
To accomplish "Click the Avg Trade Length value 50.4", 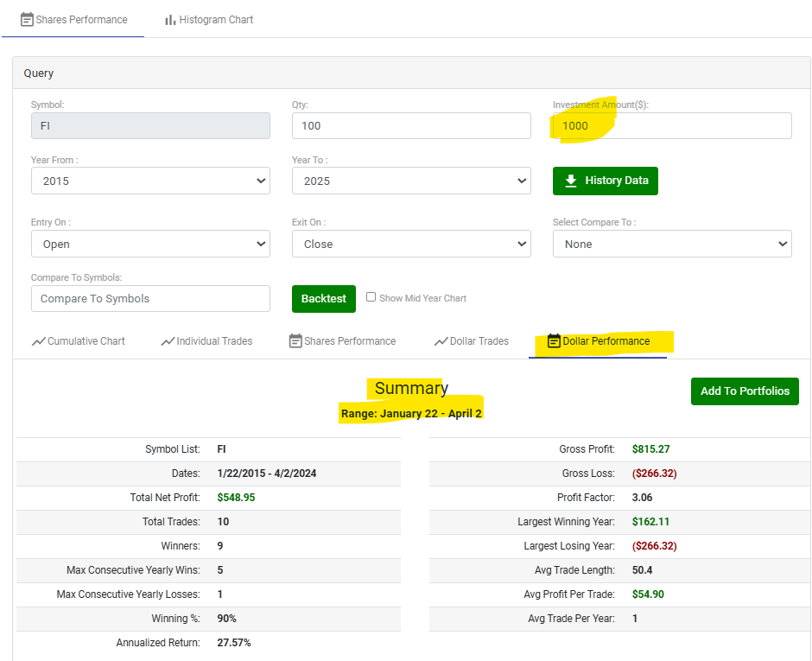I will click(642, 570).
